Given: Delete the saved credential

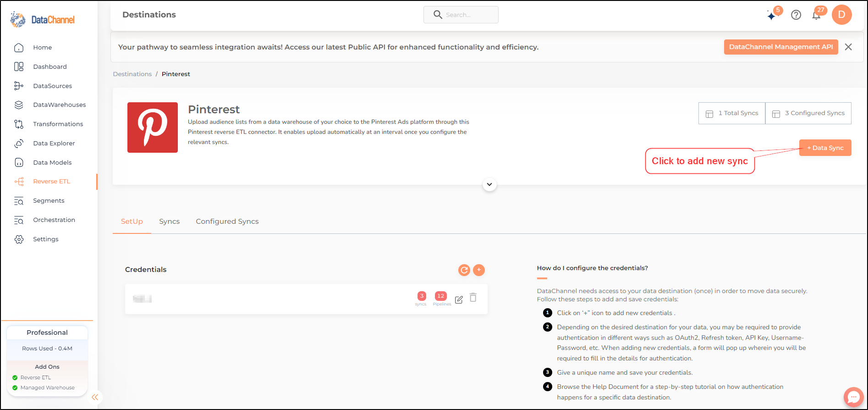Looking at the screenshot, I should point(473,298).
